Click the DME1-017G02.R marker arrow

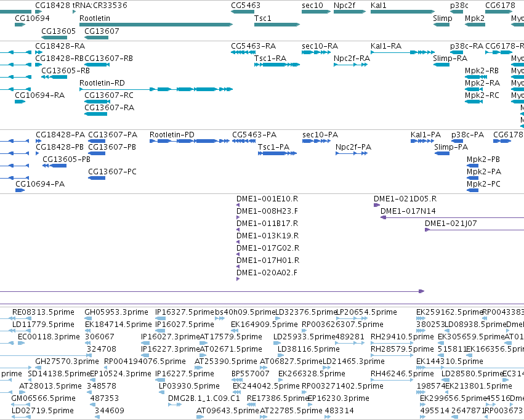pyautogui.click(x=238, y=254)
